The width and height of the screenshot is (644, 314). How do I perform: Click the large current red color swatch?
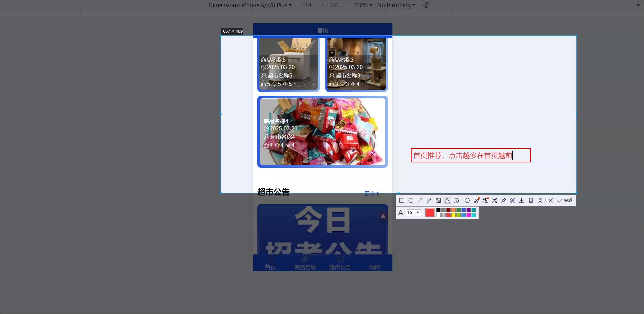tap(430, 213)
